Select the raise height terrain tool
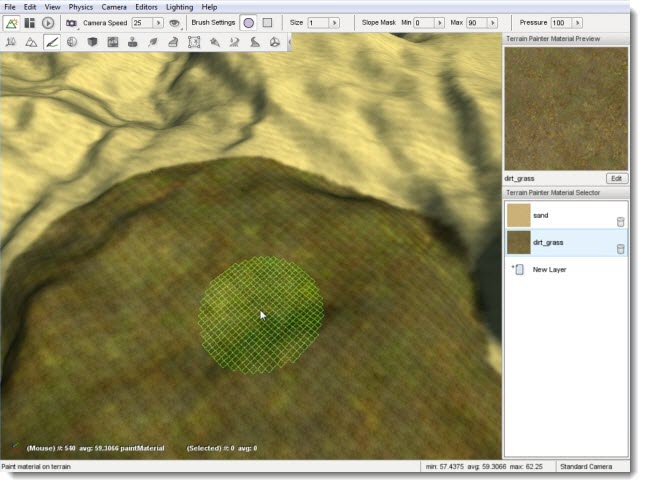 point(12,42)
